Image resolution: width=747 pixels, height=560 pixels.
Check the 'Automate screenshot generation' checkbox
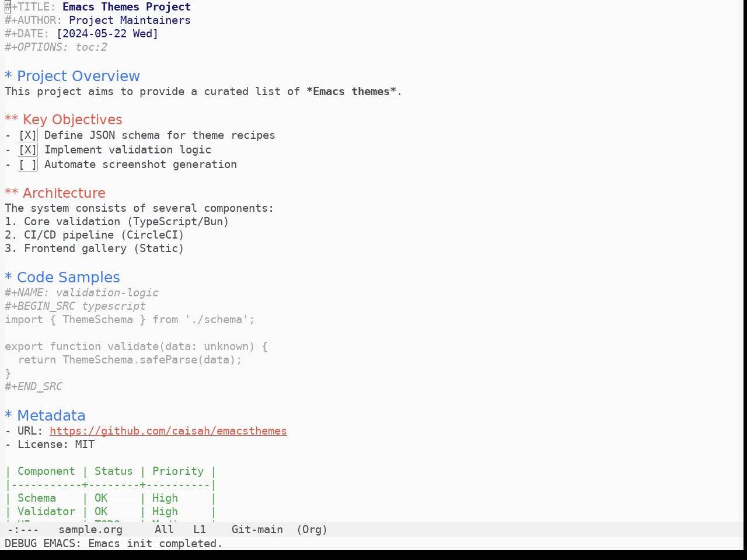click(27, 164)
